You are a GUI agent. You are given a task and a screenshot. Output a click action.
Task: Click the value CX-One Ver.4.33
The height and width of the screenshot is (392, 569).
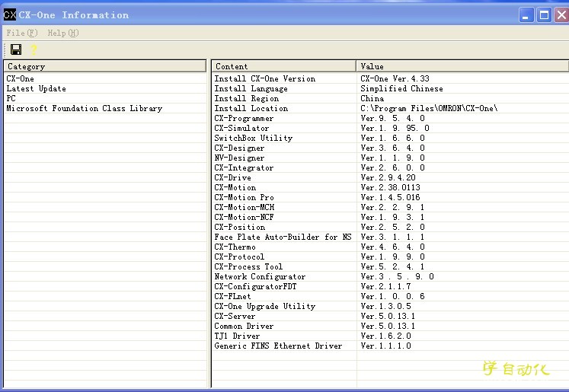(x=395, y=78)
